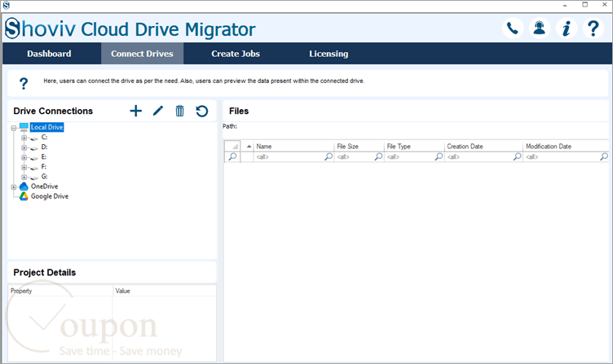Image resolution: width=613 pixels, height=364 pixels.
Task: Select OneDrive in the tree
Action: pyautogui.click(x=45, y=186)
